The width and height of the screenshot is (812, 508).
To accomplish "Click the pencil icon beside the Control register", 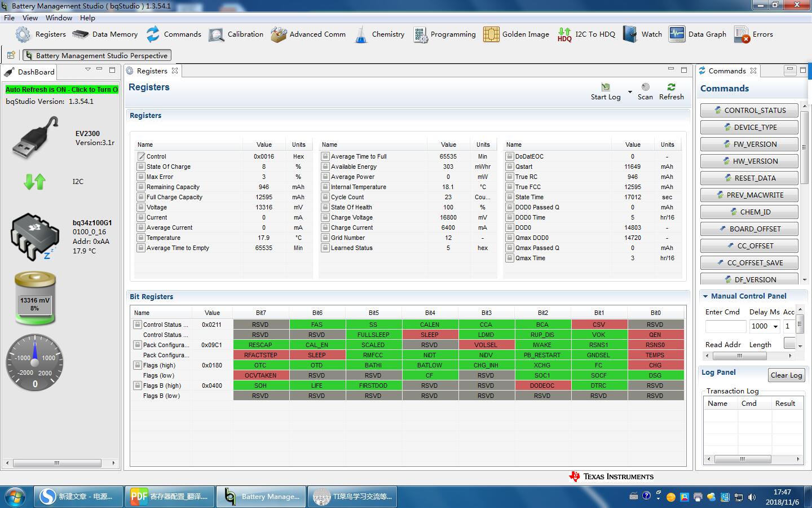I will point(141,156).
